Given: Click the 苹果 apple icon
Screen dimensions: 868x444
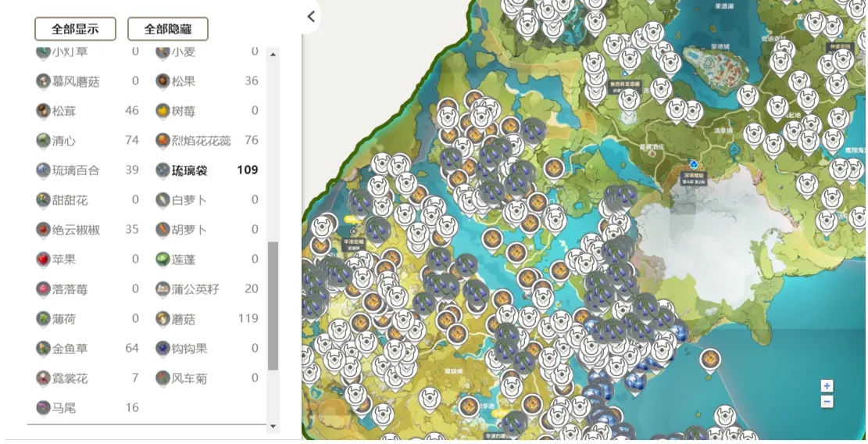Looking at the screenshot, I should [x=44, y=260].
